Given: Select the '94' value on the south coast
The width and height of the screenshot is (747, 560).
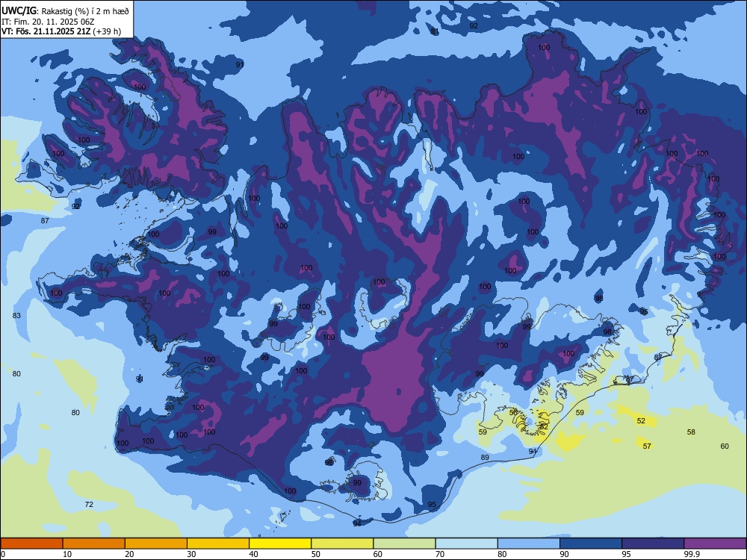Looking at the screenshot, I should tap(357, 523).
